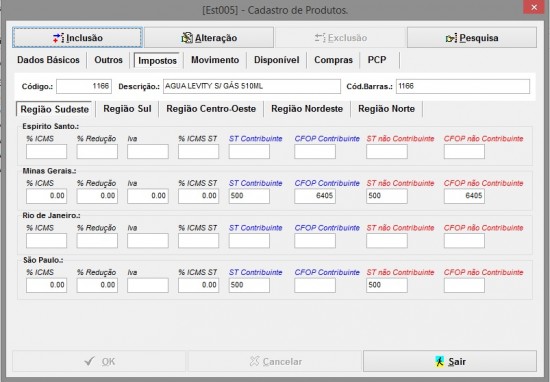
Task: Click the Pesquisa button
Action: pos(472,38)
